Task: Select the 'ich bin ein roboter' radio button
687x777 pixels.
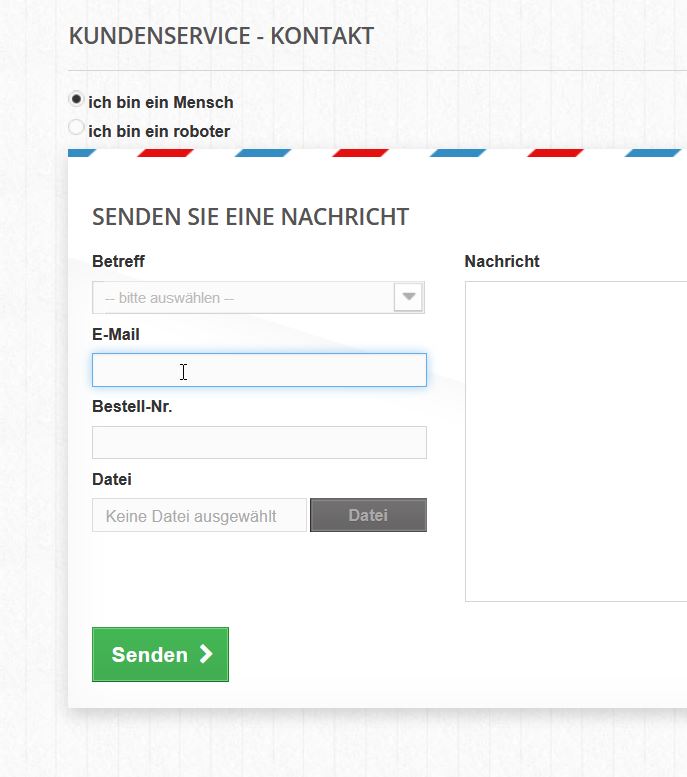Action: [76, 127]
